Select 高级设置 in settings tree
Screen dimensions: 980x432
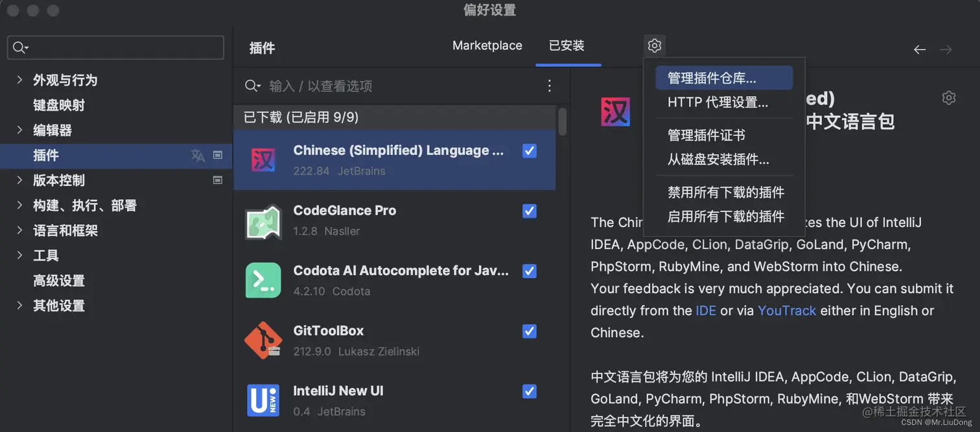(59, 280)
